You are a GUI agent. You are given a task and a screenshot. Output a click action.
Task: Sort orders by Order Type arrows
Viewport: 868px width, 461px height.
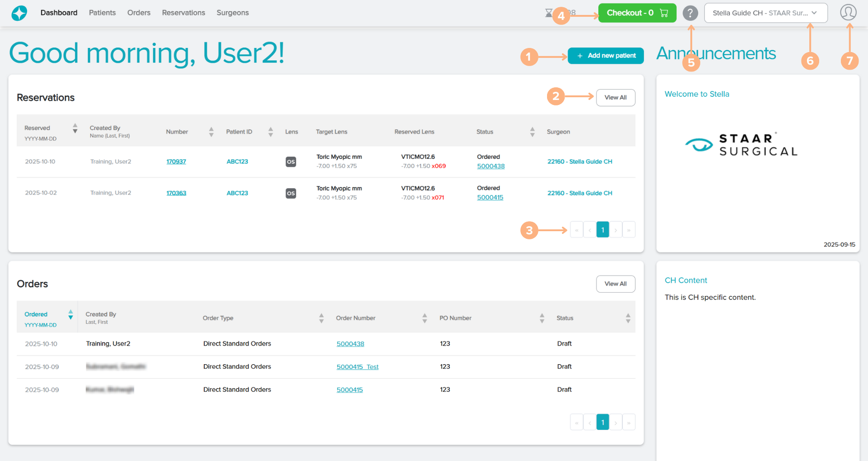[321, 318]
